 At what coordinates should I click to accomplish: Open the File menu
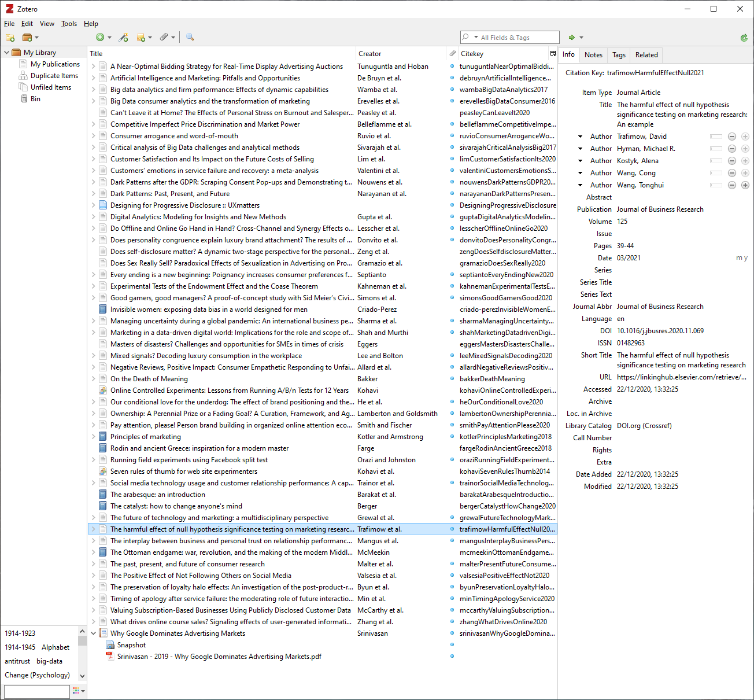tap(9, 24)
